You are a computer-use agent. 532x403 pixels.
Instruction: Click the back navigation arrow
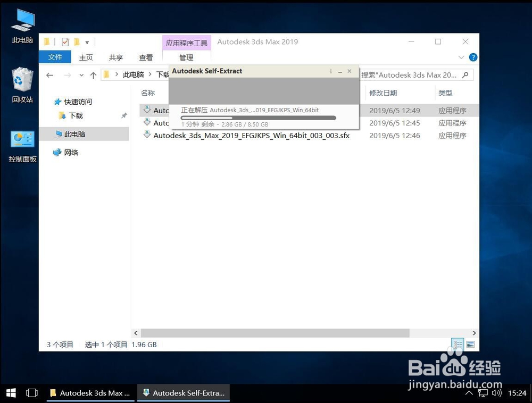pos(49,74)
